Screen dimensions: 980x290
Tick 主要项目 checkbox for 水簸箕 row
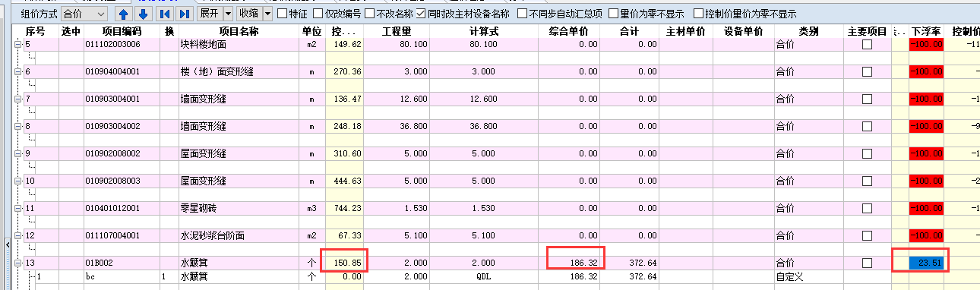[867, 263]
